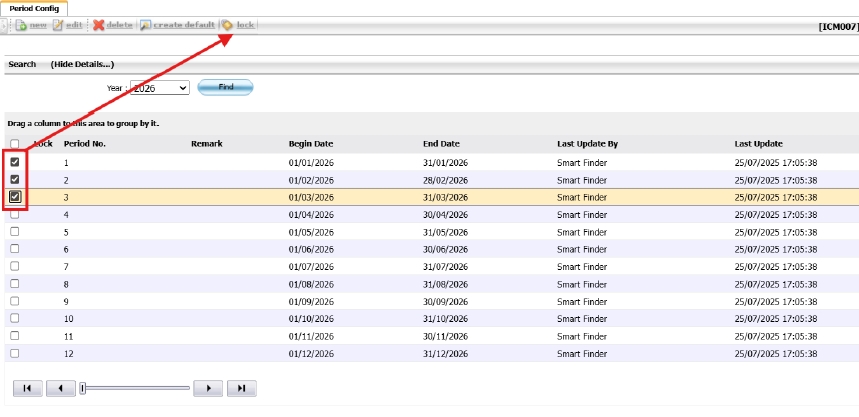Go to previous page using pager arrow

[x=61, y=387]
